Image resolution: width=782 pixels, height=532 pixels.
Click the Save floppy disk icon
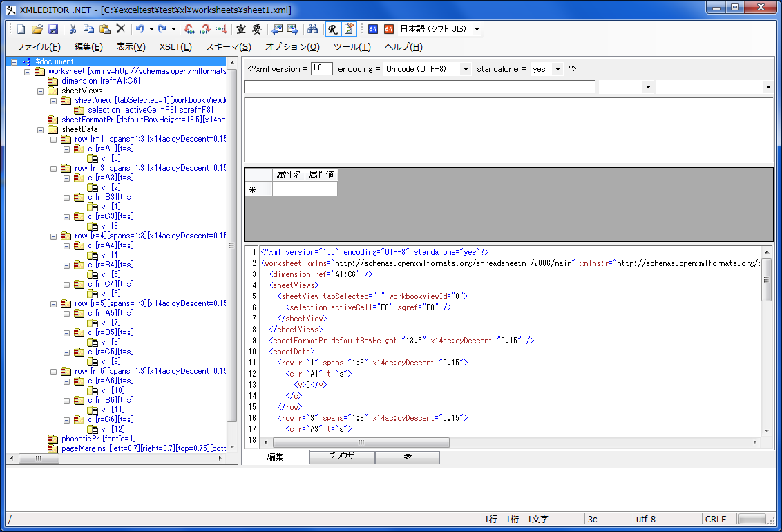pos(53,29)
